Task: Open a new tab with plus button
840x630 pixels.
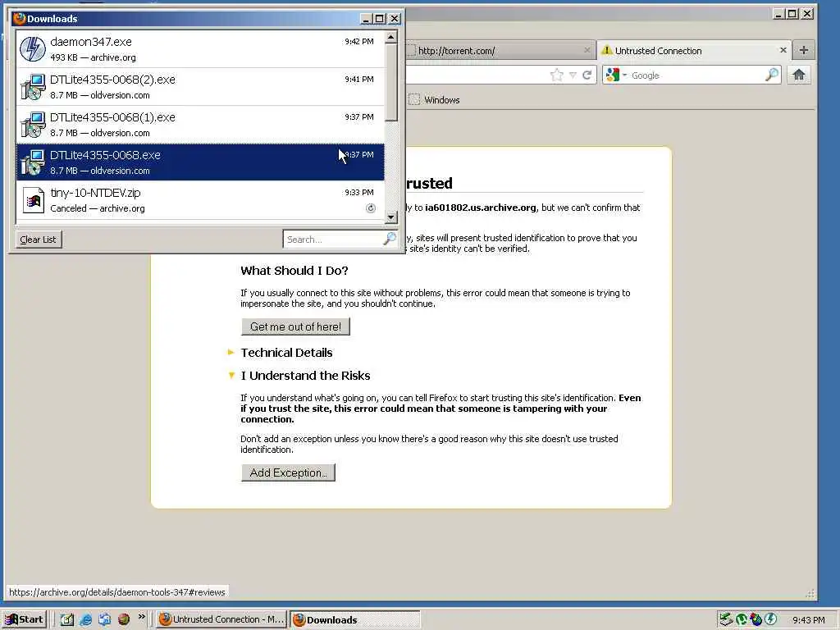Action: point(803,50)
